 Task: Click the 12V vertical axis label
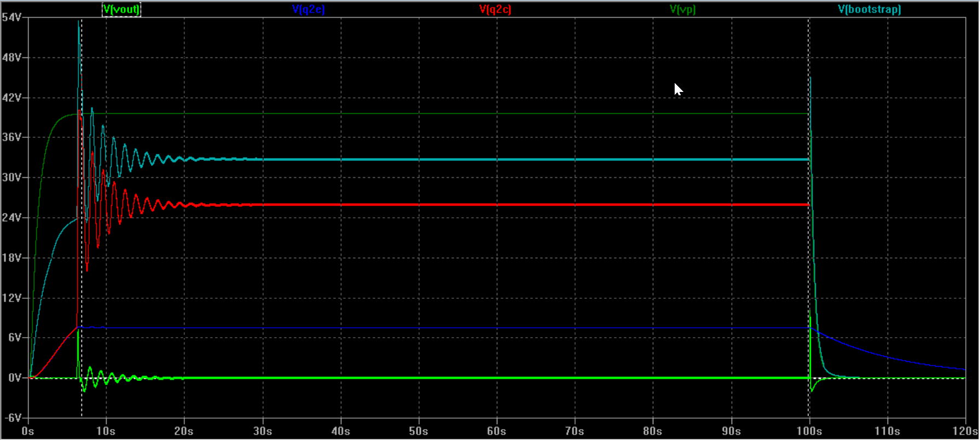11,298
